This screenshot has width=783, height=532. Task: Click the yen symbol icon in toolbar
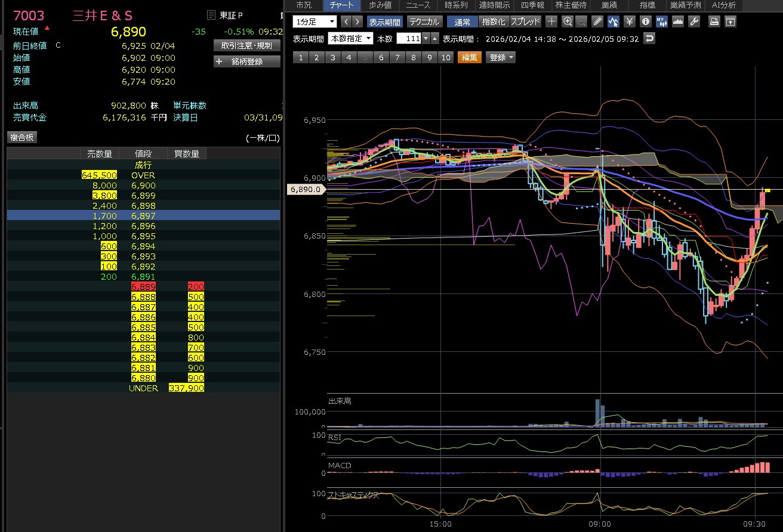click(629, 21)
